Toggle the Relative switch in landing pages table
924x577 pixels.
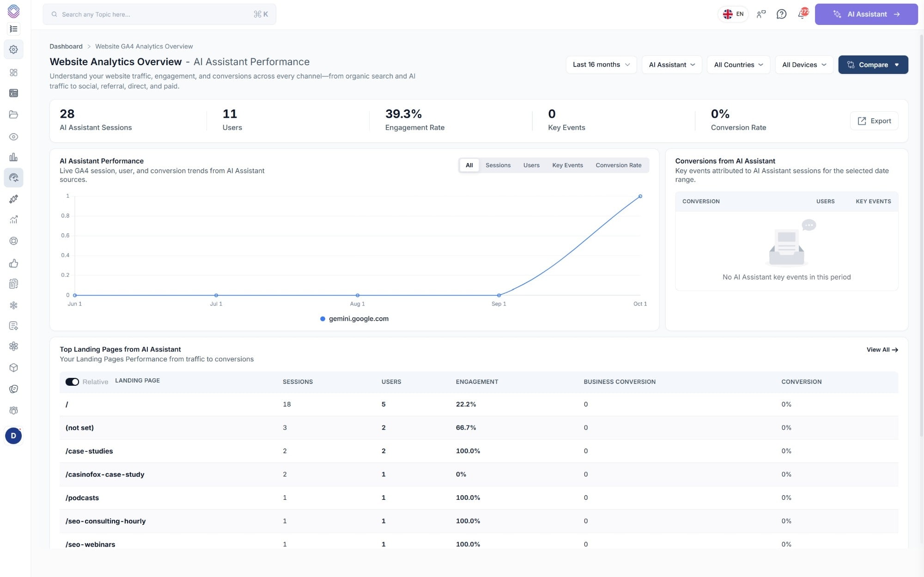[72, 382]
